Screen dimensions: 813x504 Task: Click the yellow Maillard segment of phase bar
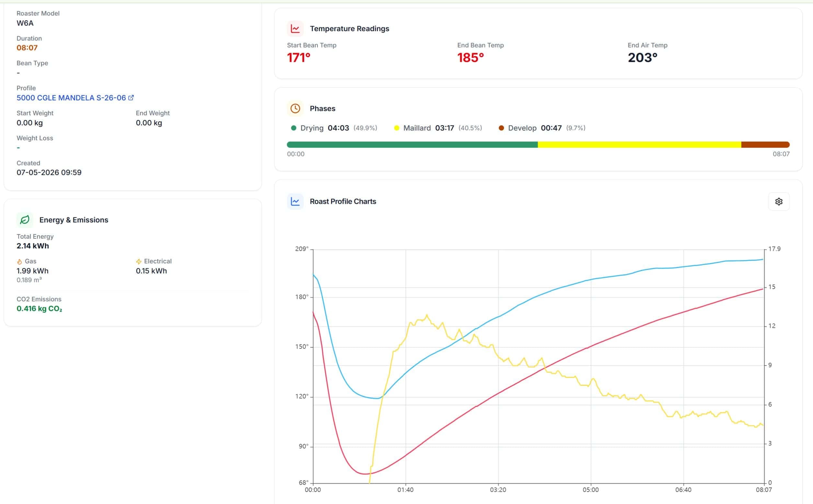point(639,145)
